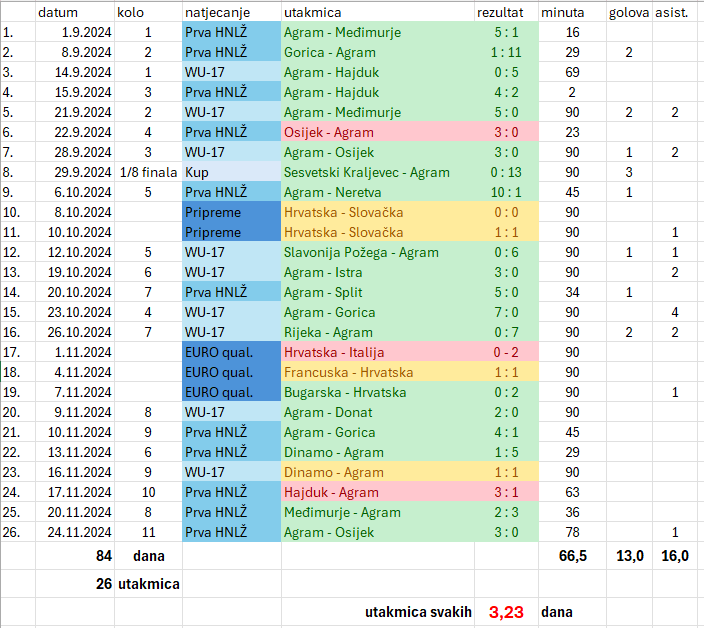
Task: Select the '10 : 1' result cell
Action: click(x=506, y=192)
